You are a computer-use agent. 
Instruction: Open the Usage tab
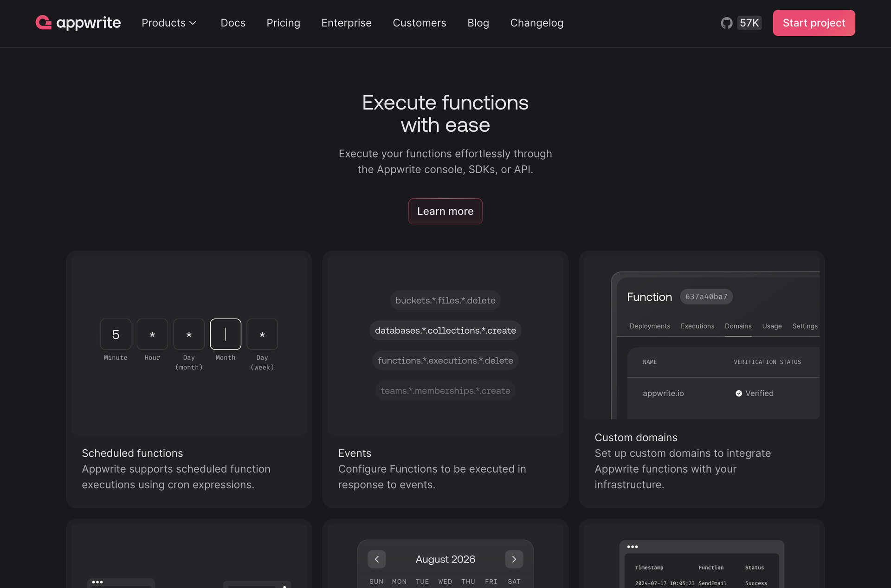pyautogui.click(x=772, y=326)
